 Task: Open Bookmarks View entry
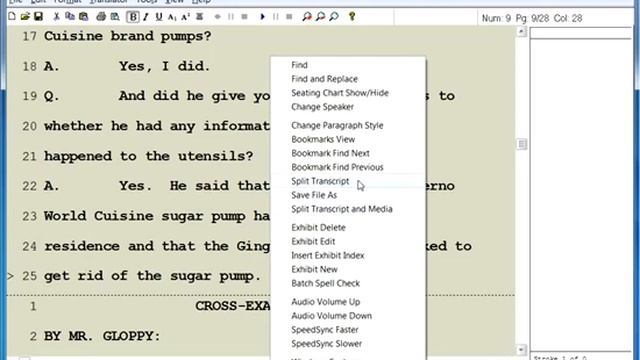(x=323, y=139)
